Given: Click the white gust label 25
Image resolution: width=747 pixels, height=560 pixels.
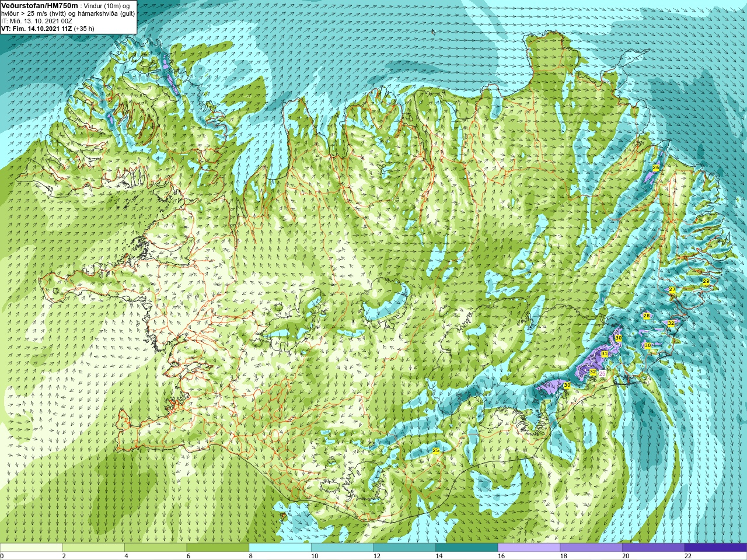Looking at the screenshot, I should pos(602,373).
